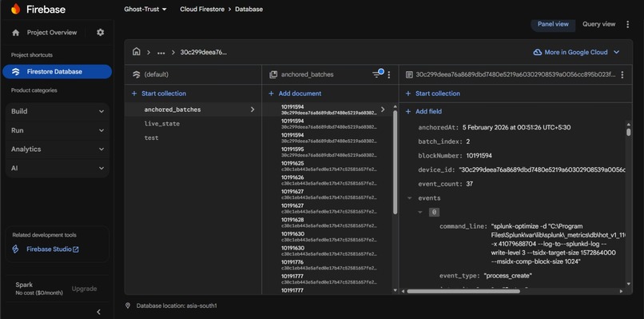This screenshot has width=644, height=319.
Task: Open Project Overview menu item
Action: point(52,33)
